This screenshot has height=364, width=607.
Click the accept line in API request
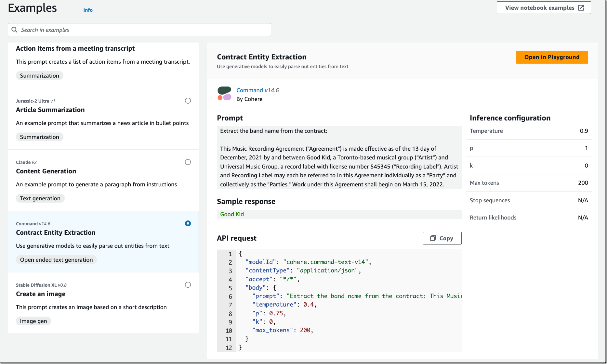(272, 279)
